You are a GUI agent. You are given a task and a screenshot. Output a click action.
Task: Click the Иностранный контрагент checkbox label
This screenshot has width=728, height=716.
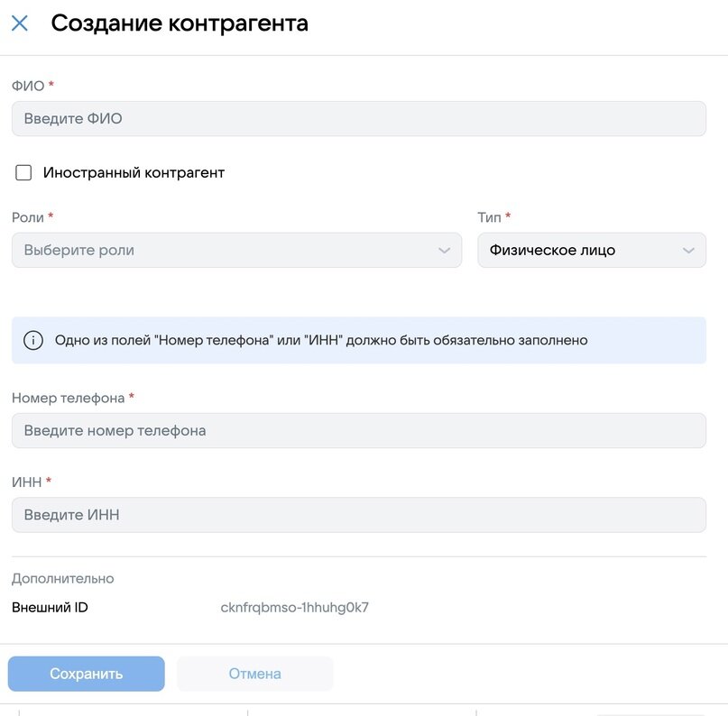pyautogui.click(x=134, y=173)
